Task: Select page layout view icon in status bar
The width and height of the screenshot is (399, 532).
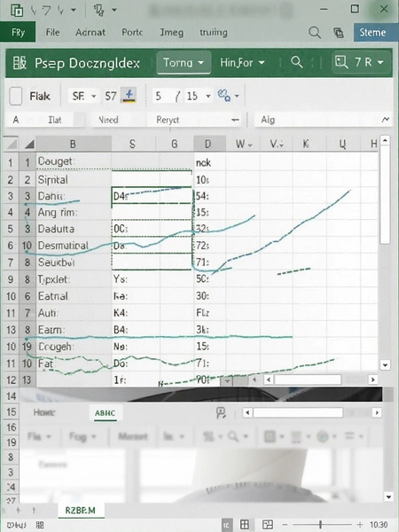Action: pyautogui.click(x=245, y=525)
